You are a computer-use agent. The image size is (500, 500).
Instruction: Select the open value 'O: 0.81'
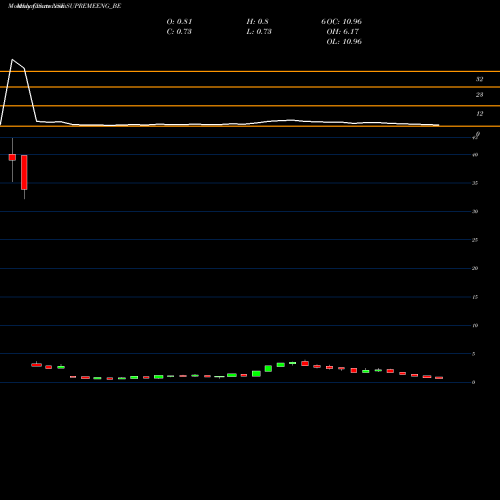(179, 22)
